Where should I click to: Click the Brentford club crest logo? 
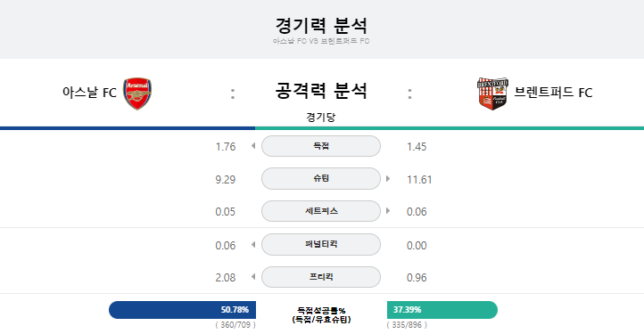[492, 94]
